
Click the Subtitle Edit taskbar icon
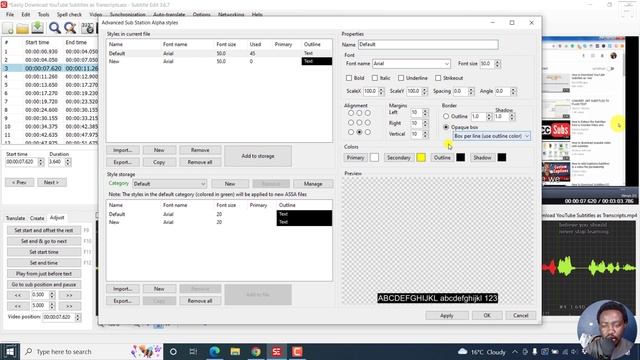pos(276,351)
